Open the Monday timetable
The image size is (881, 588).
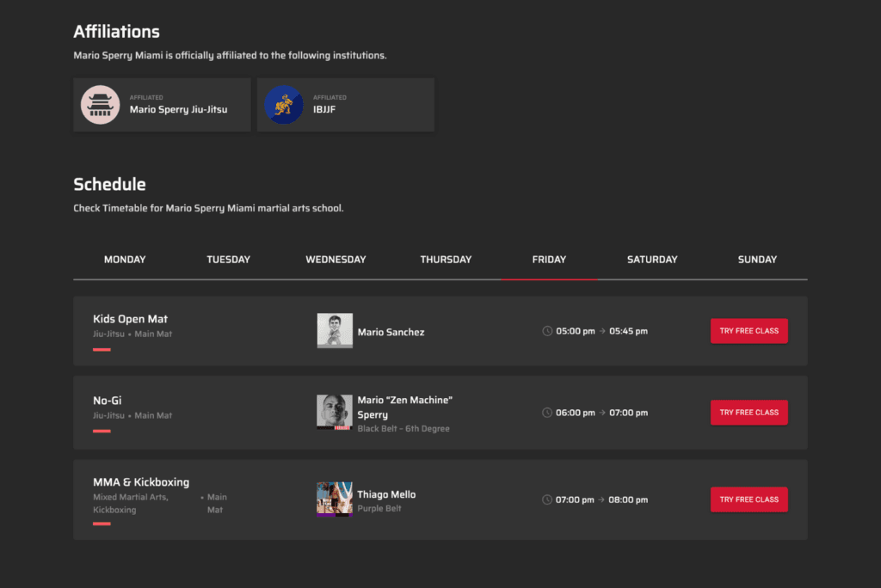pos(125,259)
